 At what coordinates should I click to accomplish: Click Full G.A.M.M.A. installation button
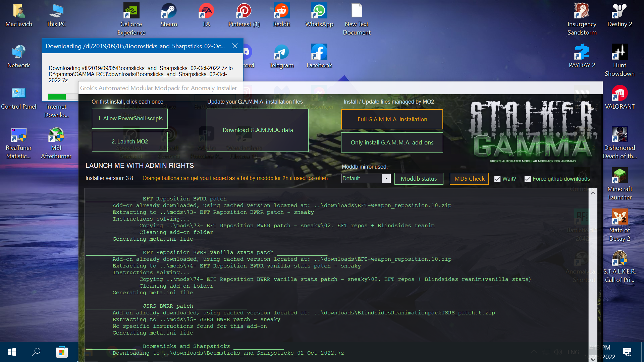coord(392,119)
